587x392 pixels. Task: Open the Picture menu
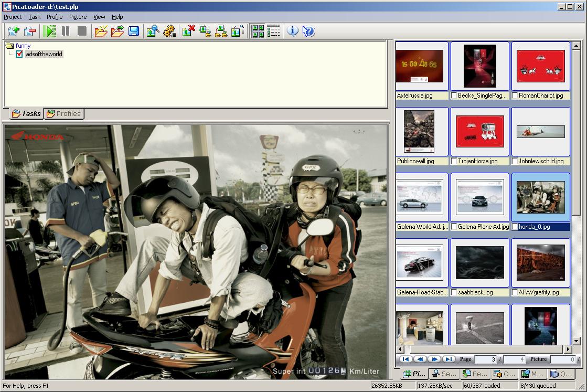[78, 17]
